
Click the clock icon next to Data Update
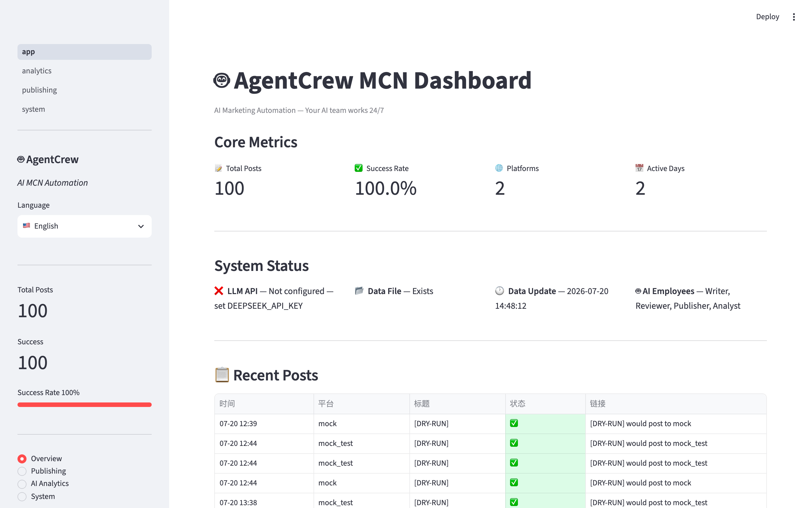click(x=500, y=291)
